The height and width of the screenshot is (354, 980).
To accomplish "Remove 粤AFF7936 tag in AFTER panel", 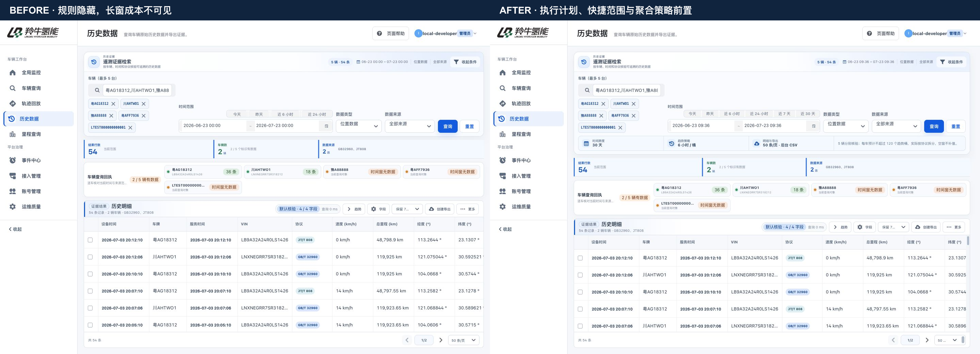I will 633,116.
